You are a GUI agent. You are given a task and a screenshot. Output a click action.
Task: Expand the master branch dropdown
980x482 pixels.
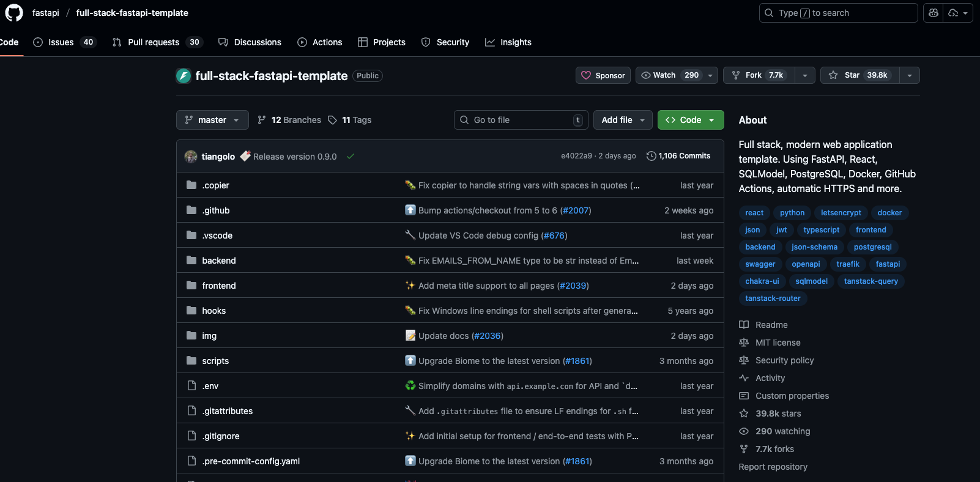[212, 120]
